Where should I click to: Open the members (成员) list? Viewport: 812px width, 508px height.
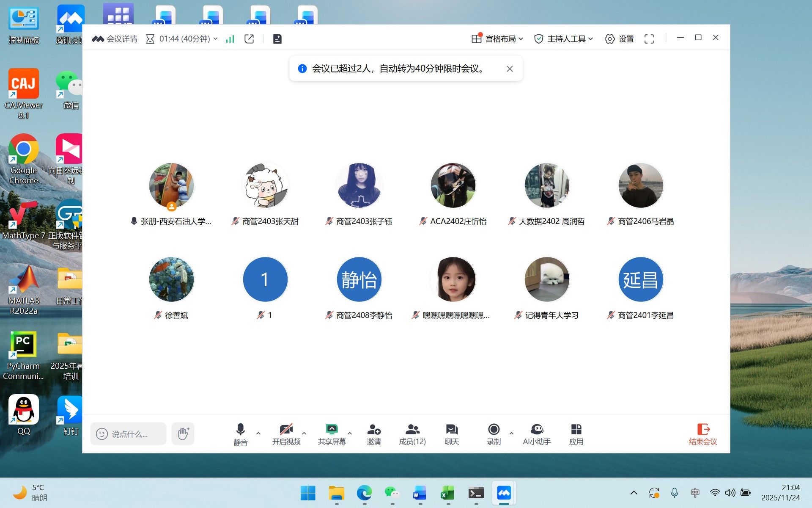pyautogui.click(x=412, y=434)
